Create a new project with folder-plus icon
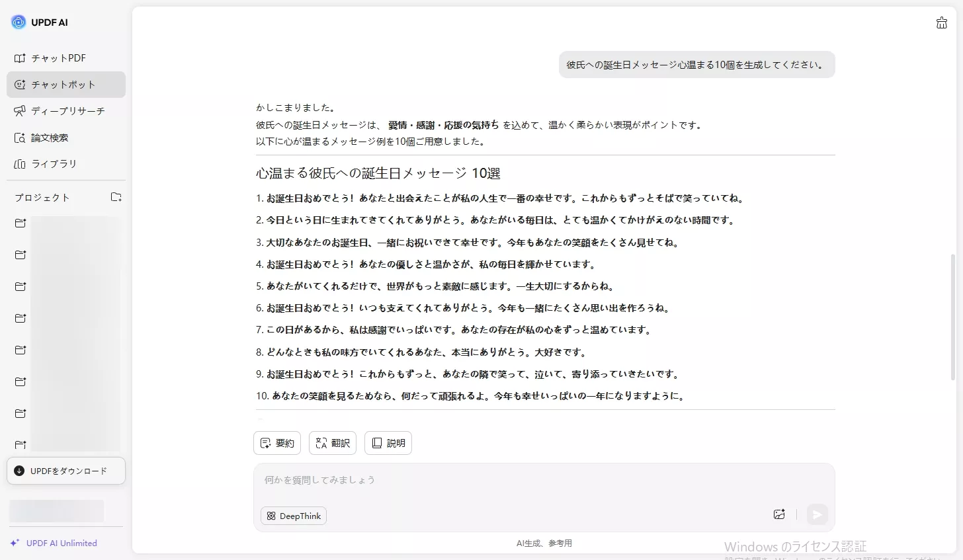The height and width of the screenshot is (560, 963). point(116,197)
